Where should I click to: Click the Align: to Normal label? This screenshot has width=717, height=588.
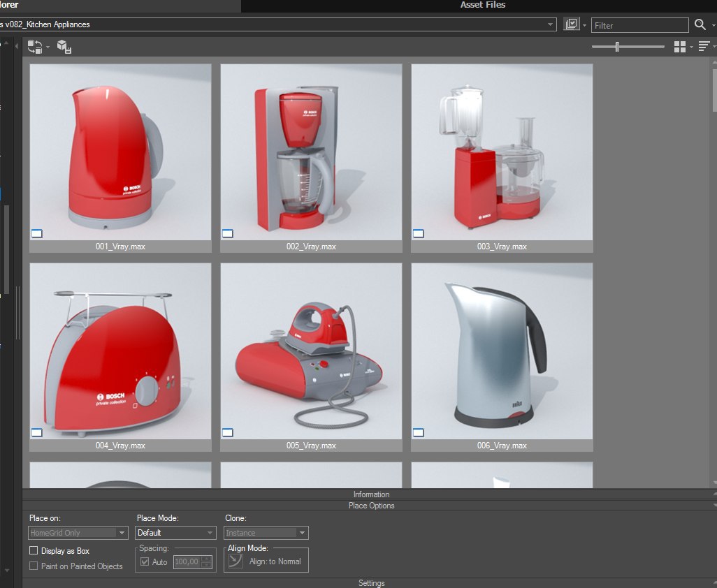(x=275, y=561)
